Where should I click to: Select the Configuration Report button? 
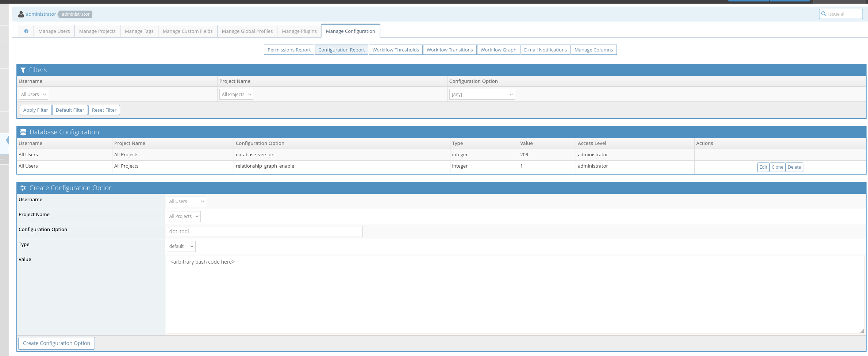[341, 50]
